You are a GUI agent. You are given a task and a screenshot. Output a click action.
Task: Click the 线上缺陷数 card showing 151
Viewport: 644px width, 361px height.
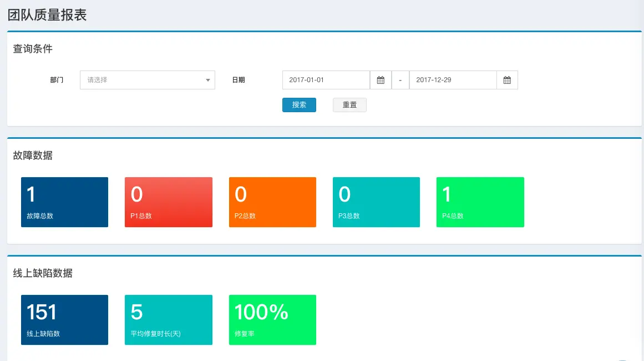(x=64, y=319)
